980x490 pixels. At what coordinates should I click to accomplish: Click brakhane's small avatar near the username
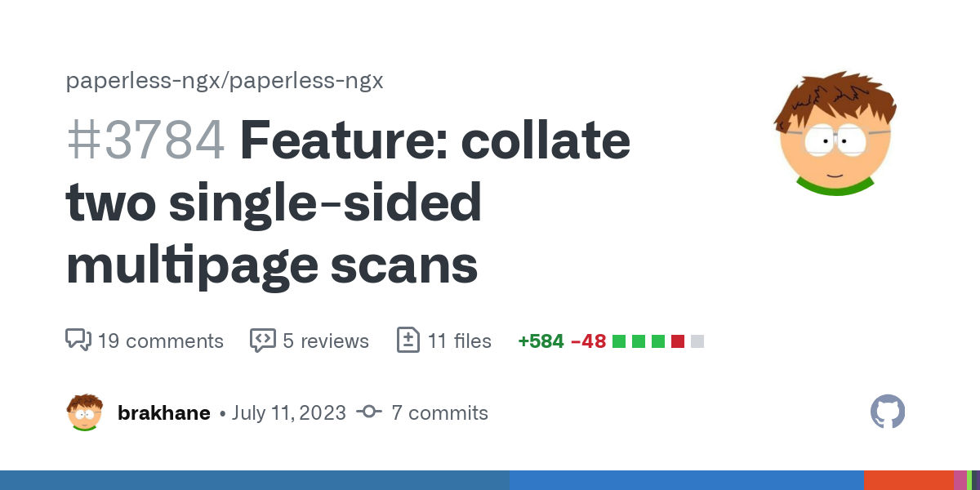coord(85,412)
